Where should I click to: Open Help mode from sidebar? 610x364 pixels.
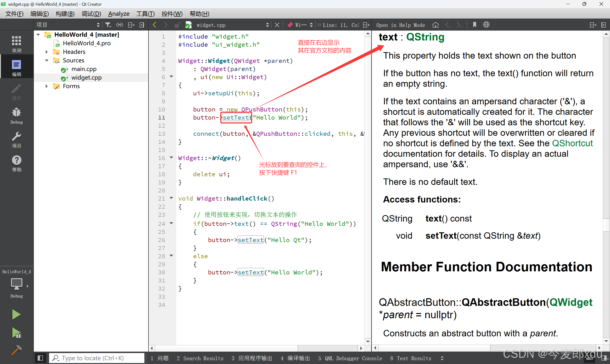pos(16,163)
